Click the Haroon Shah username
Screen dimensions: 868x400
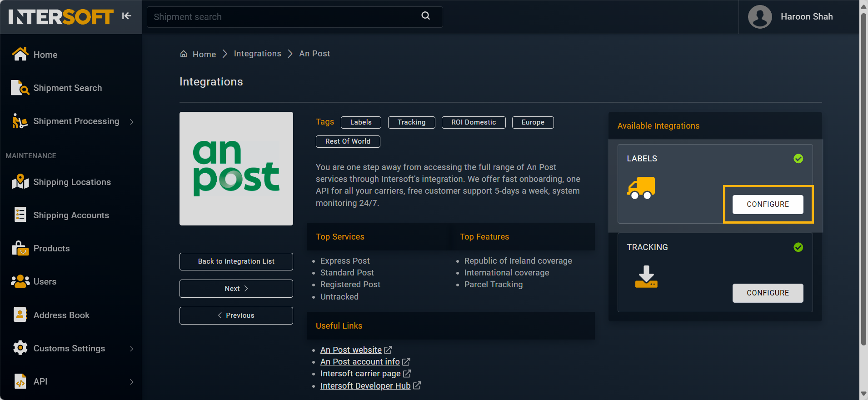coord(807,17)
